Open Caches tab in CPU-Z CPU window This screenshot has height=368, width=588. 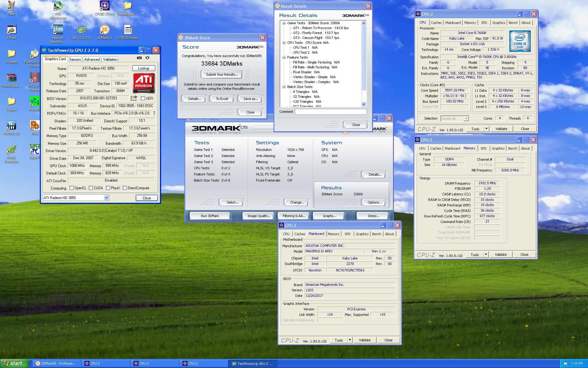pos(436,23)
